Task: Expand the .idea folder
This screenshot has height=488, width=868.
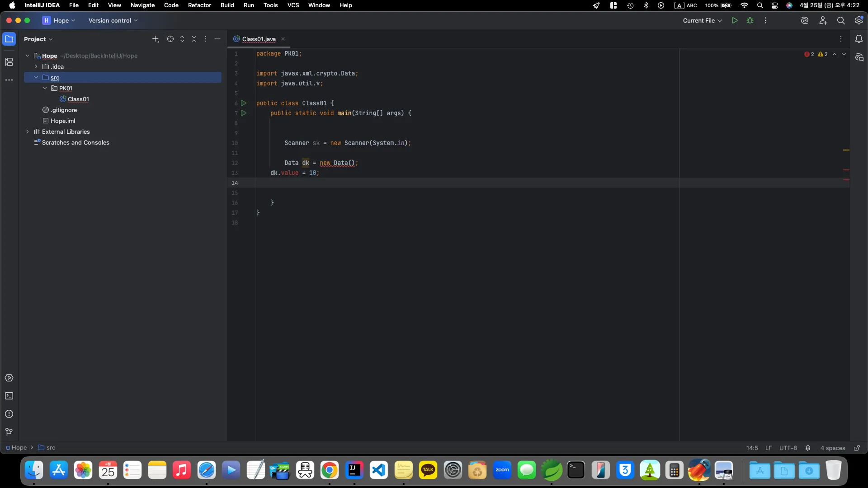Action: pos(36,66)
